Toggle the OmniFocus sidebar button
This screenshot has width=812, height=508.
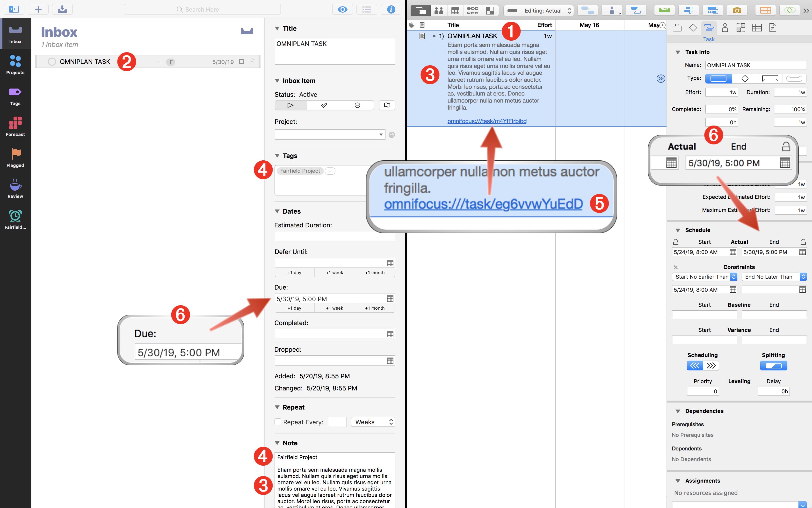[x=14, y=9]
